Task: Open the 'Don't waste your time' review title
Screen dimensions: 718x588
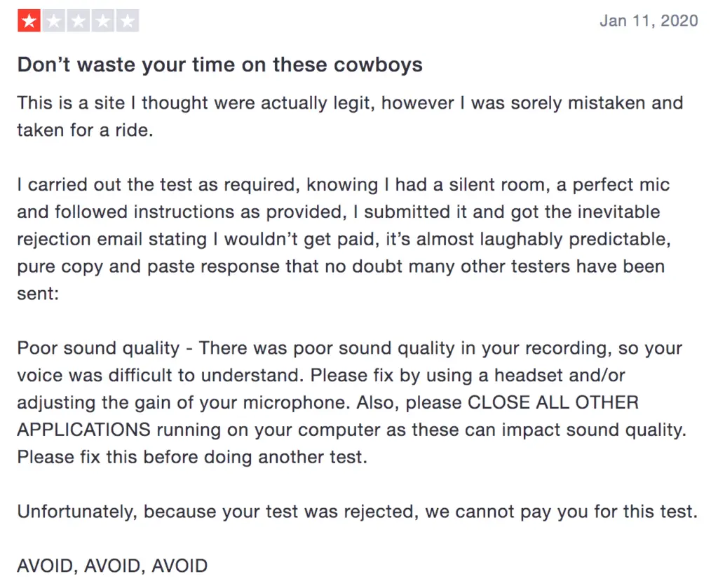Action: click(219, 65)
